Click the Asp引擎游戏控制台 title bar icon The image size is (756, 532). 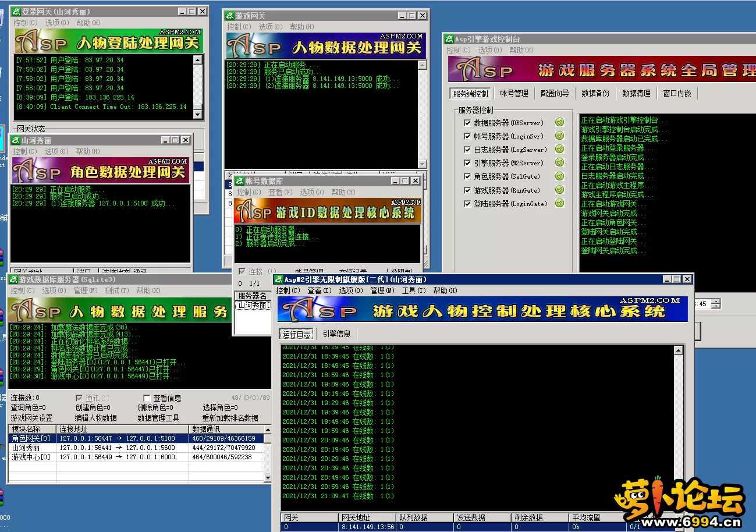[449, 39]
